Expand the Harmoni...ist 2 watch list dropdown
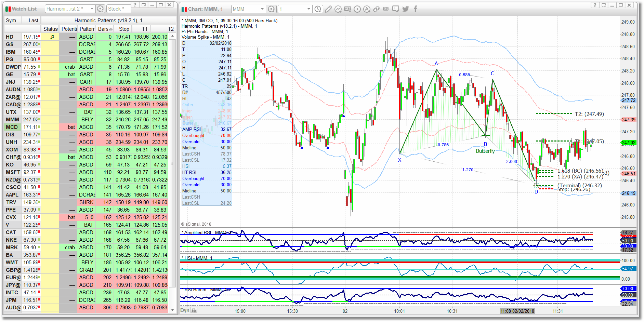Image resolution: width=644 pixels, height=322 pixels. pos(92,9)
